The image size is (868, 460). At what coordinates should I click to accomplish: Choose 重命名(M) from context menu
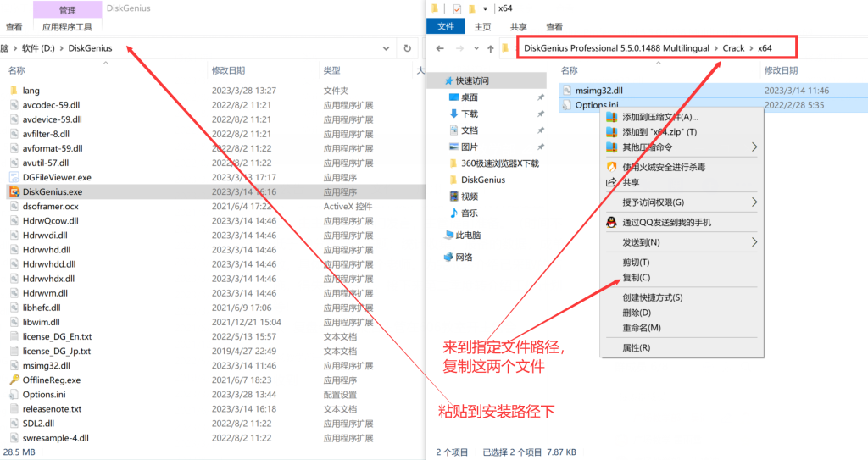click(642, 328)
